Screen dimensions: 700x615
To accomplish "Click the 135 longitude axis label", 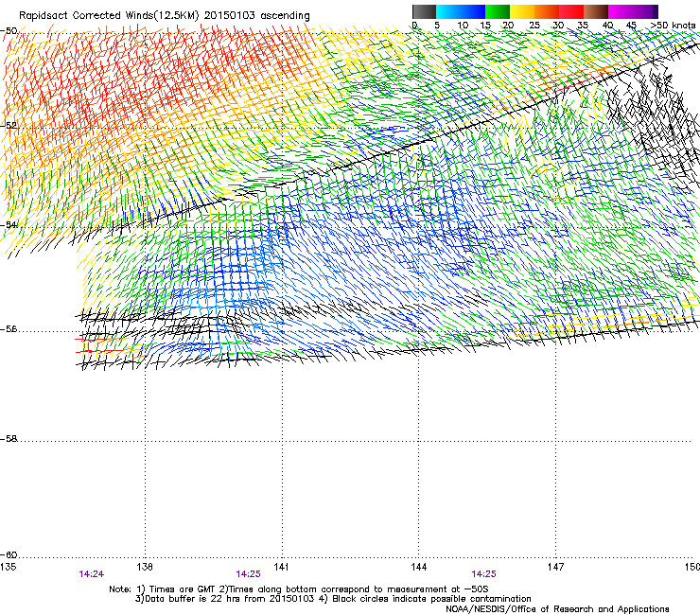I will pos(9,567).
